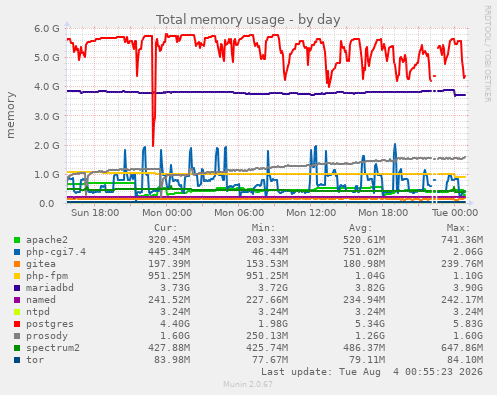The width and height of the screenshot is (497, 395).
Task: Click the '3.0 G' y-axis label
Action: click(x=47, y=116)
